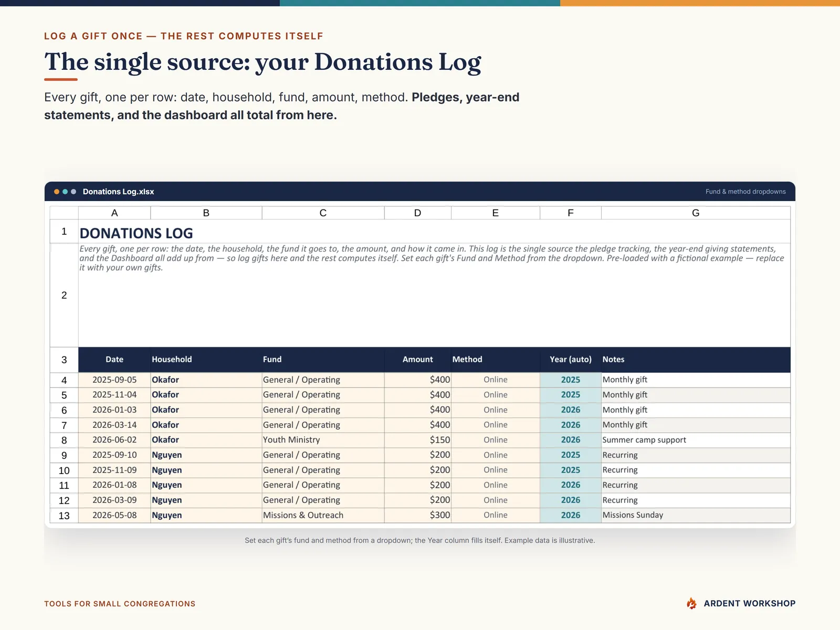Screen dimensions: 840x630
Task: Click the $300 amount cell
Action: point(417,516)
